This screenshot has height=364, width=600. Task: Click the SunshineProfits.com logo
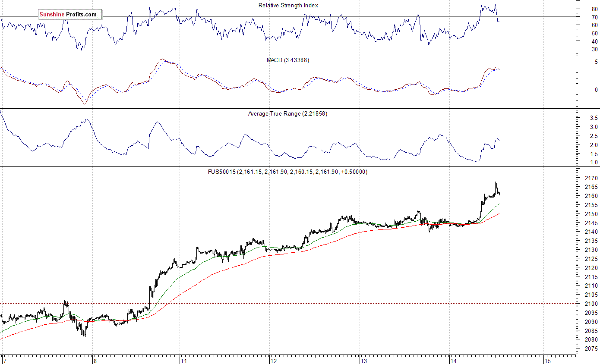(x=70, y=15)
